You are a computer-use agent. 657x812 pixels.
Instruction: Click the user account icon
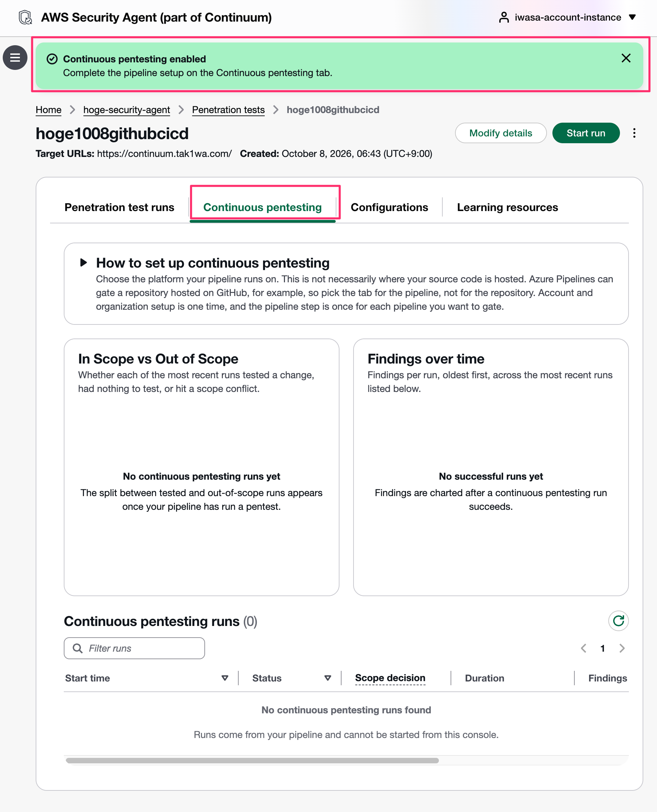pyautogui.click(x=504, y=17)
